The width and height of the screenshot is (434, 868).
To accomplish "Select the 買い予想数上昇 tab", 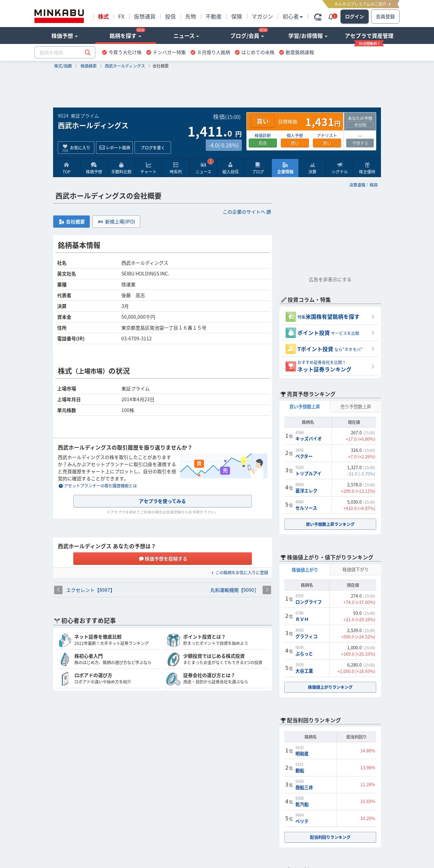I will [305, 407].
